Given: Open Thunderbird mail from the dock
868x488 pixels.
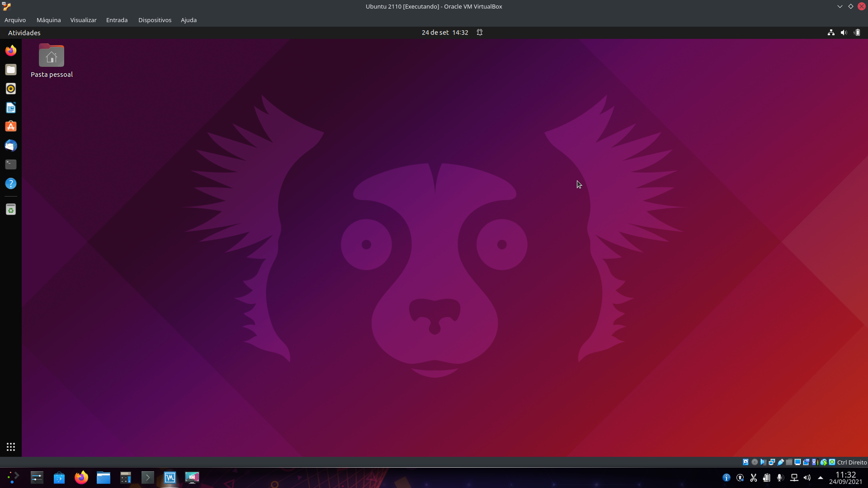Looking at the screenshot, I should click(11, 145).
